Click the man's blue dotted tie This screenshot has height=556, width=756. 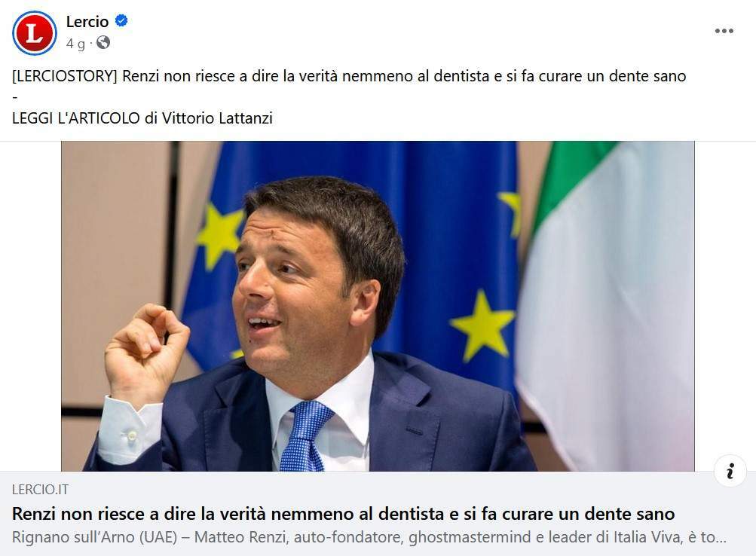pos(303,436)
